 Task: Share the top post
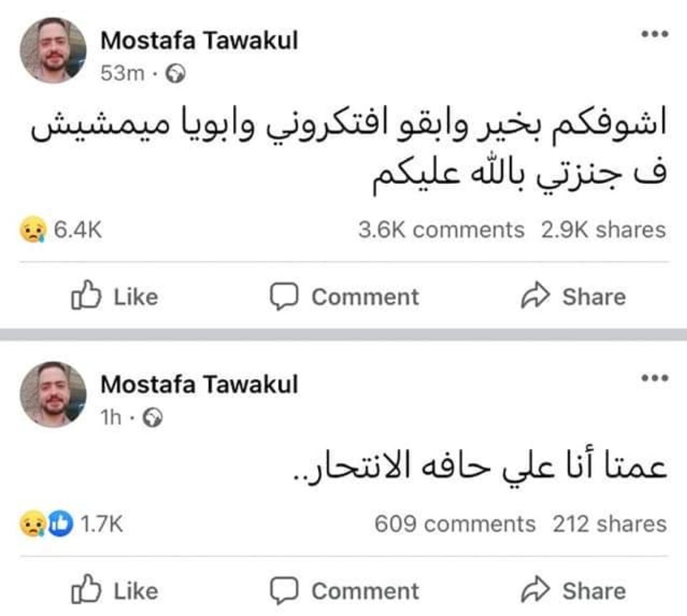click(572, 297)
